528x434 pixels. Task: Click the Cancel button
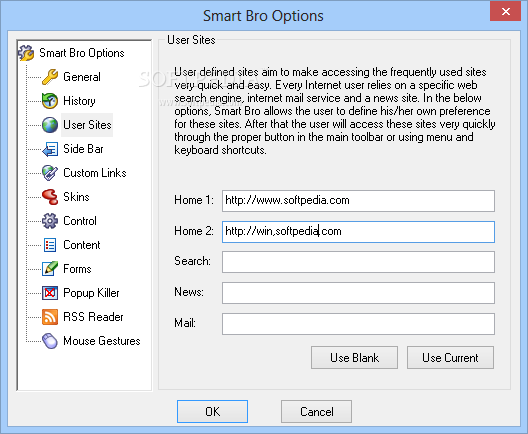[317, 411]
